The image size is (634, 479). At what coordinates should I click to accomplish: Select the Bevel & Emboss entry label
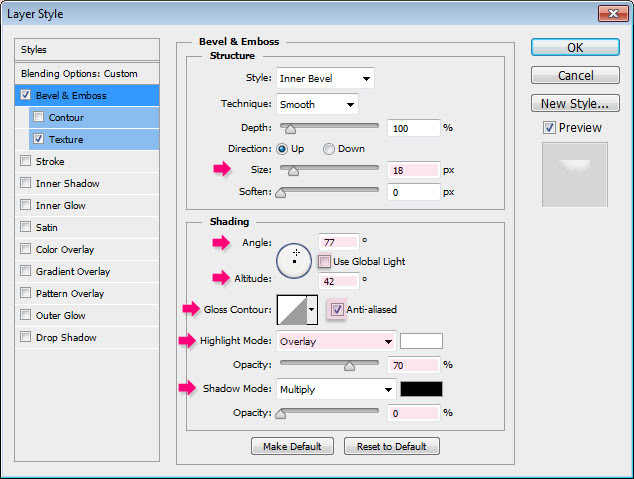pyautogui.click(x=71, y=96)
